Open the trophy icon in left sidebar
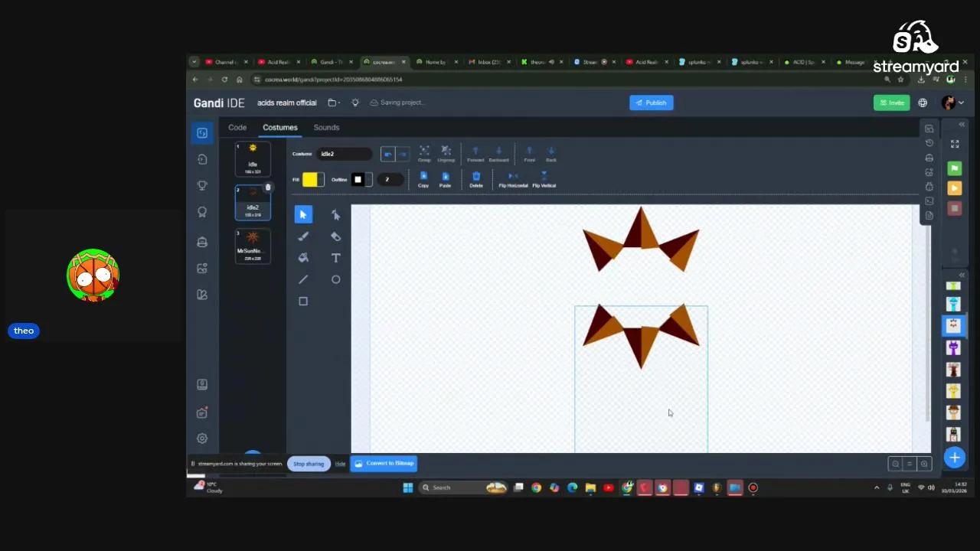 pyautogui.click(x=202, y=186)
